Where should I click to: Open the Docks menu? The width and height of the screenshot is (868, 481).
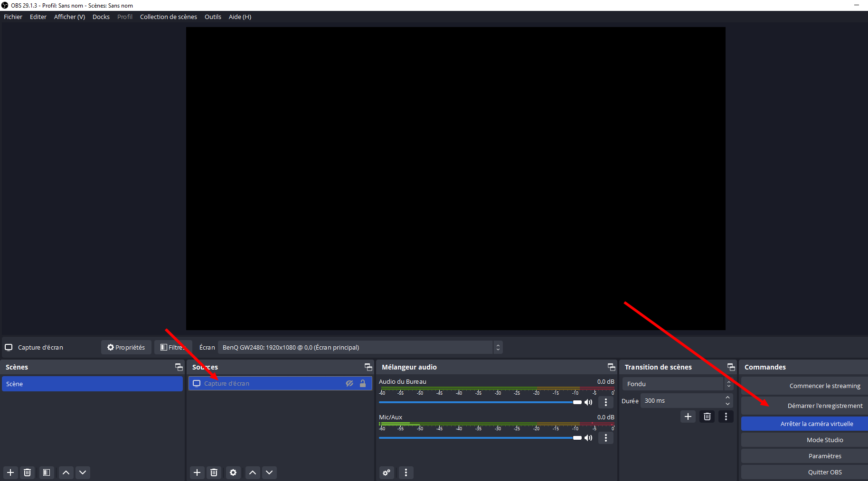coord(101,17)
